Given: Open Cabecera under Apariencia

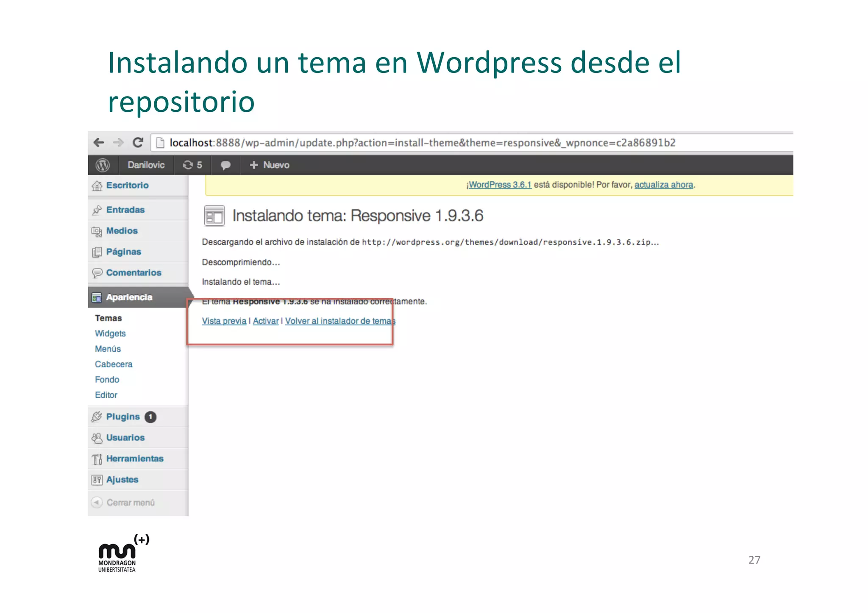Looking at the screenshot, I should click(114, 364).
